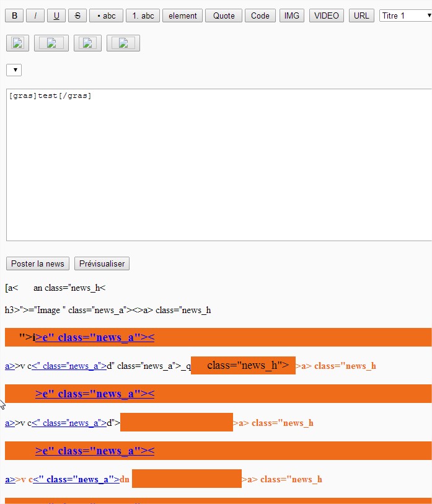The image size is (432, 504).
Task: Insert VIDEO tag
Action: 326,15
